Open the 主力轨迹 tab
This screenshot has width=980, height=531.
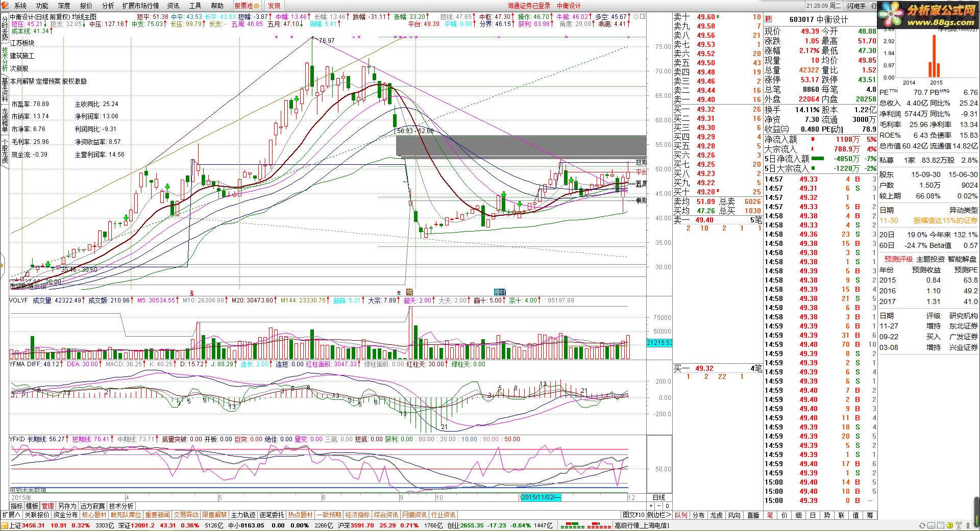[x=243, y=515]
